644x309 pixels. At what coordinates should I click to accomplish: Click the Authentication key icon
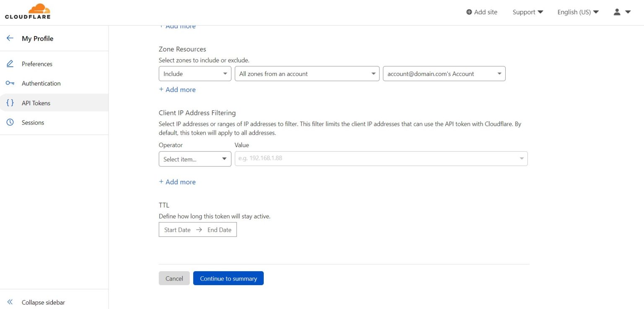pyautogui.click(x=10, y=83)
